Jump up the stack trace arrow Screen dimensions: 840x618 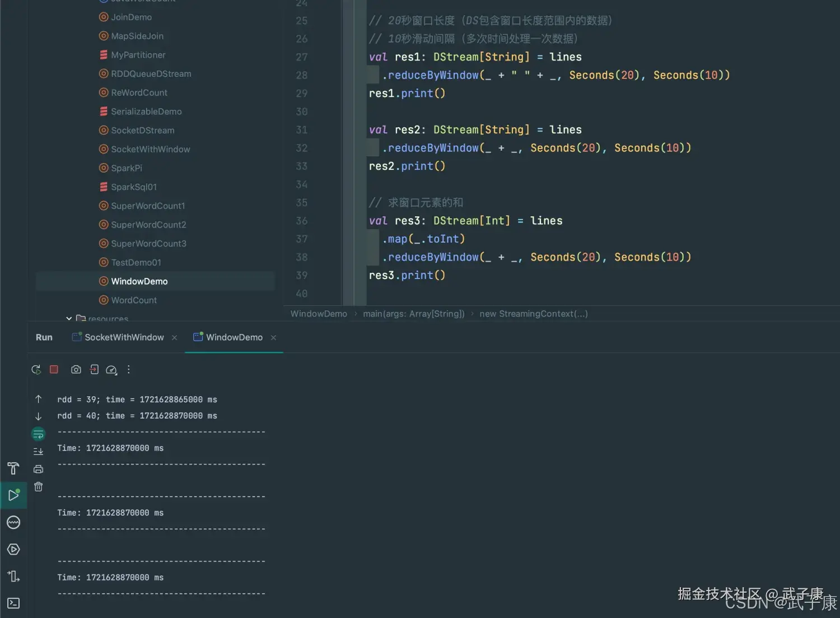click(38, 399)
